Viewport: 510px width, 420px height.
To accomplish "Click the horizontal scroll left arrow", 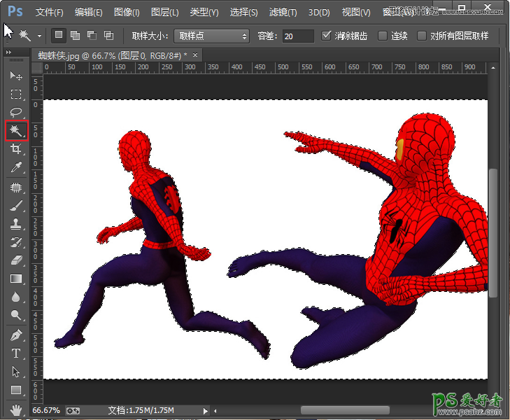I will (215, 411).
